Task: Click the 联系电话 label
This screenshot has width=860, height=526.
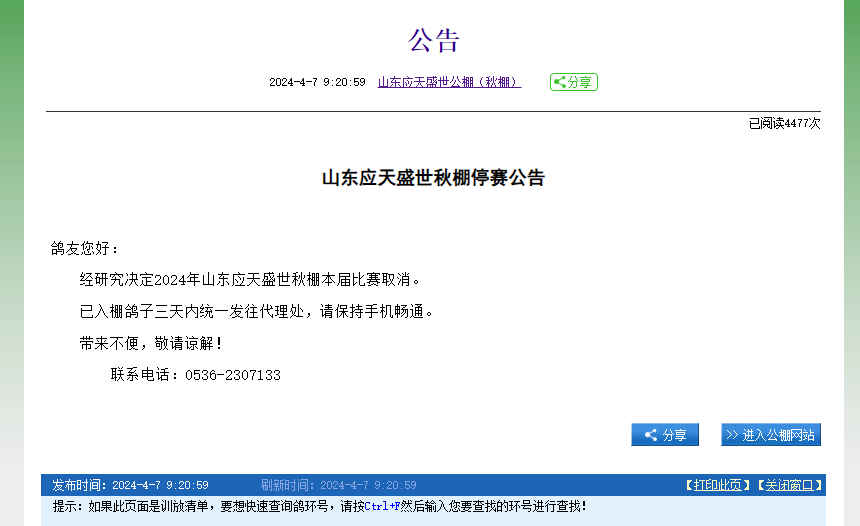Action: pyautogui.click(x=143, y=375)
